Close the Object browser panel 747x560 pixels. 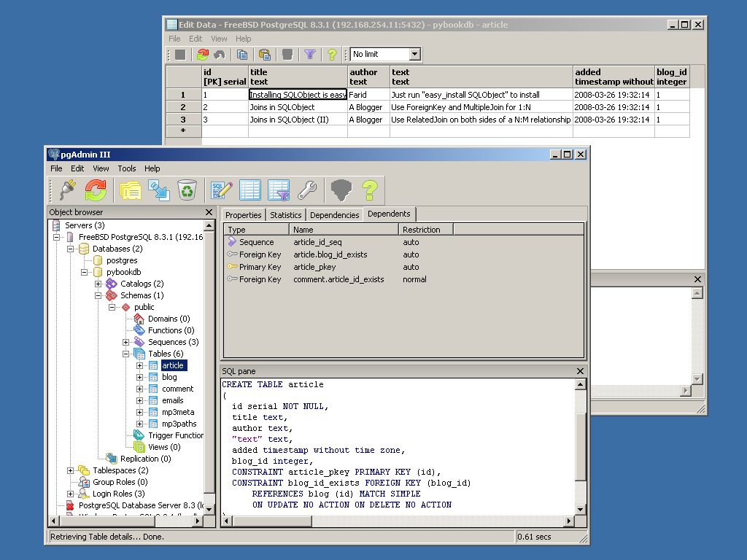(x=209, y=212)
